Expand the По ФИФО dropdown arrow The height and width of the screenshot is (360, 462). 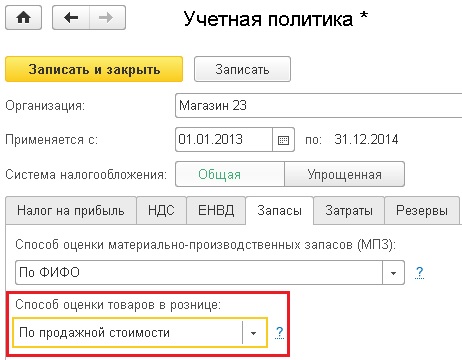(393, 273)
